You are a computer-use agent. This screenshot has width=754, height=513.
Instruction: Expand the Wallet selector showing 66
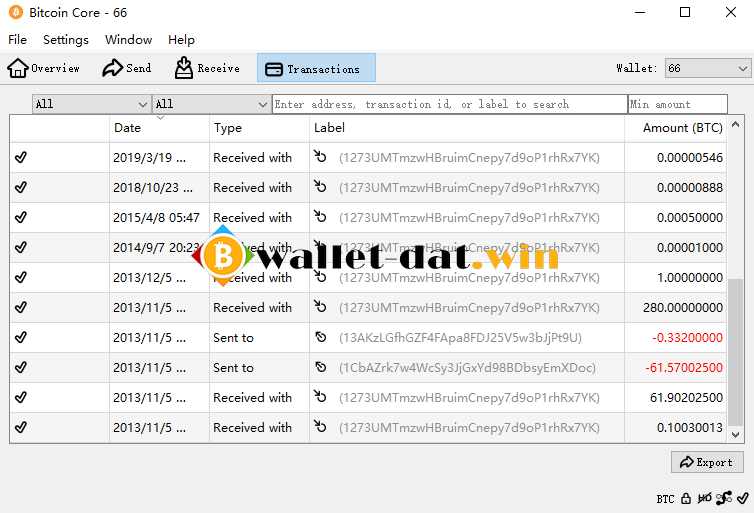(x=708, y=68)
